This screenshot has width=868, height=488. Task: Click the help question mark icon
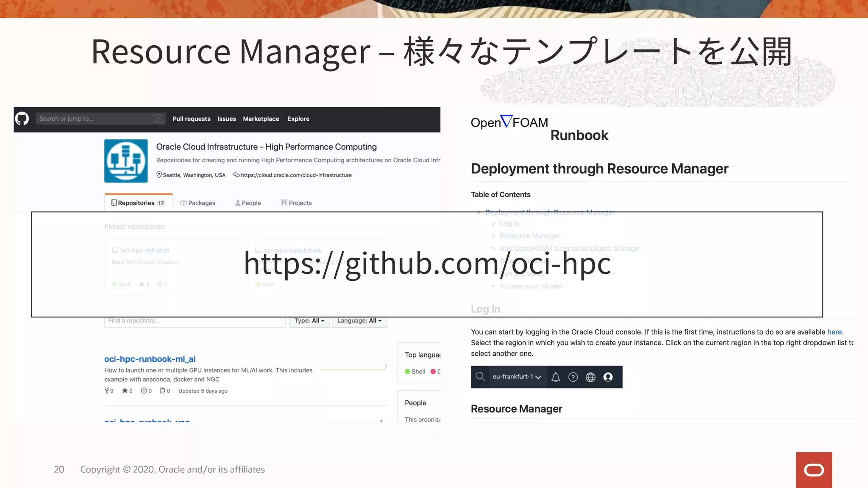(573, 377)
